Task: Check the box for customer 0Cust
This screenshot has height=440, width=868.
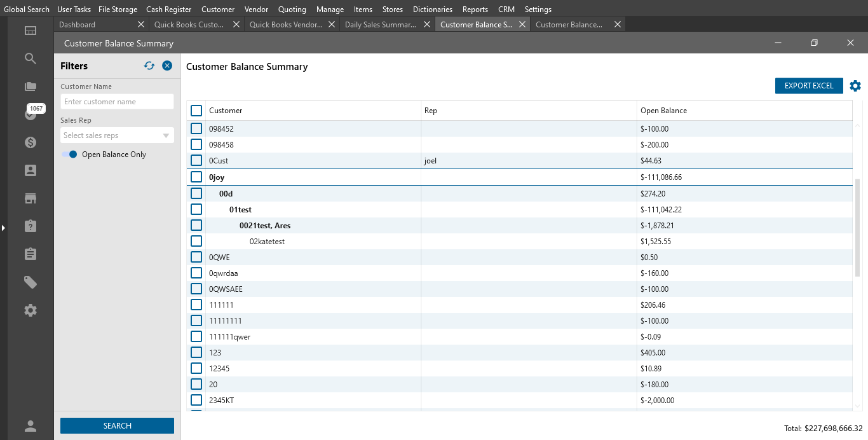Action: click(196, 161)
